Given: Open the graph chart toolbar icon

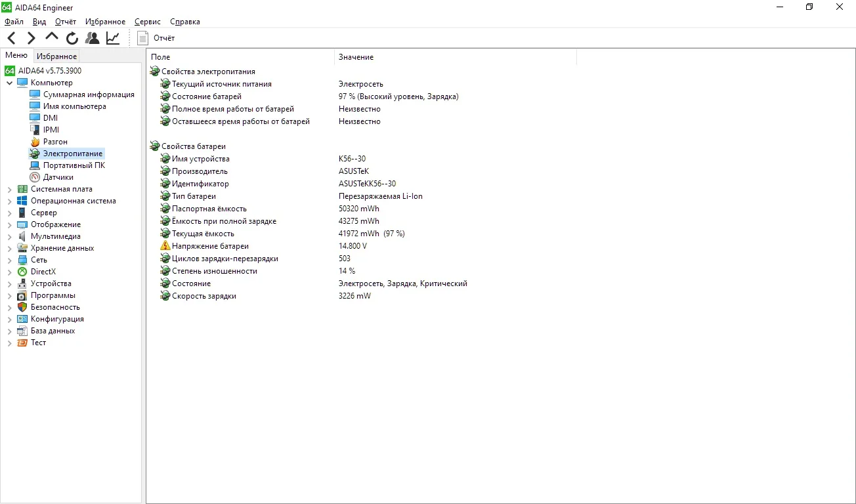Looking at the screenshot, I should 113,38.
